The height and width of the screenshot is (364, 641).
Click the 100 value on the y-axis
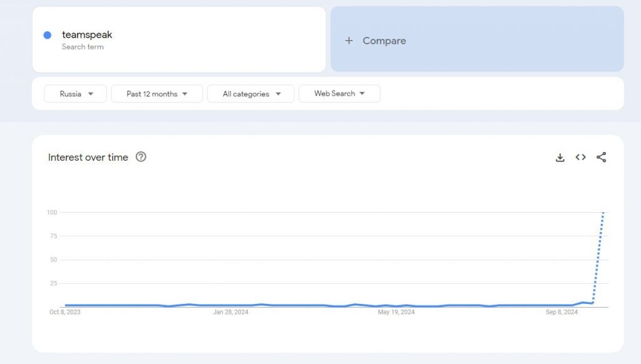click(52, 213)
